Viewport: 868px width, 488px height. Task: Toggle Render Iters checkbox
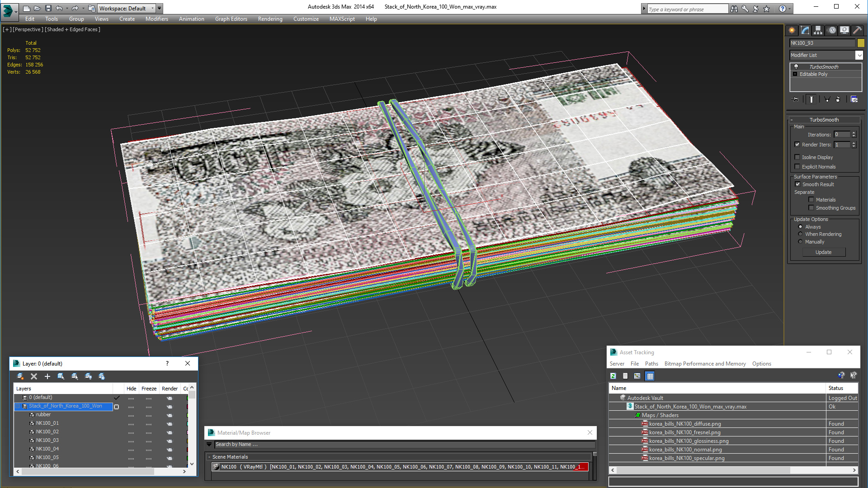pyautogui.click(x=797, y=145)
